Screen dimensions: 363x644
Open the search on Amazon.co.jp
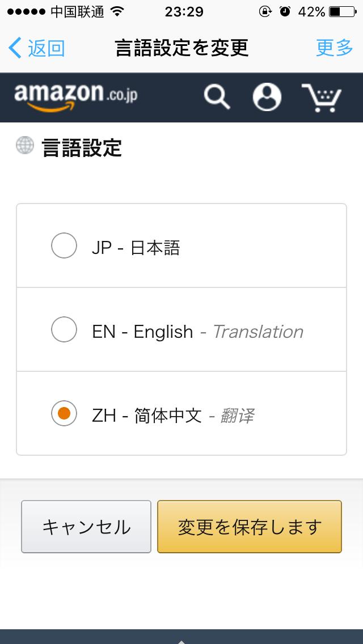216,98
